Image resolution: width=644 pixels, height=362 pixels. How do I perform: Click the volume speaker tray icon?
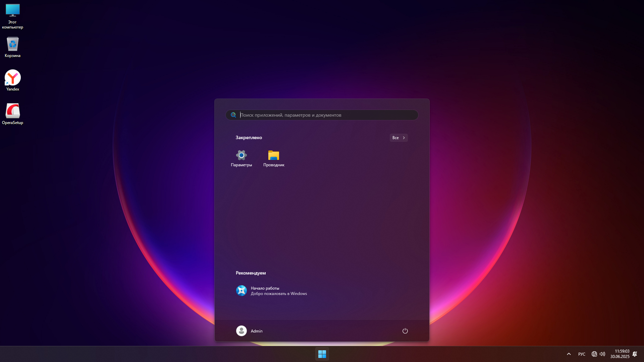point(602,354)
